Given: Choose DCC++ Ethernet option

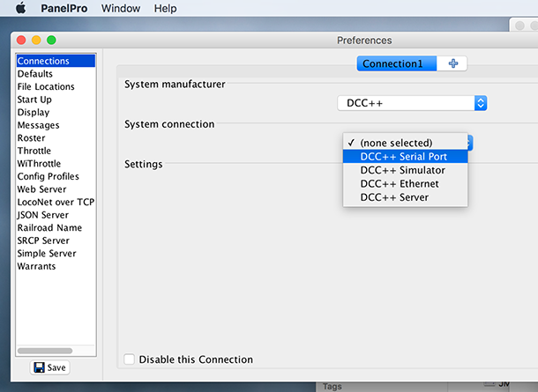Looking at the screenshot, I should pyautogui.click(x=405, y=184).
